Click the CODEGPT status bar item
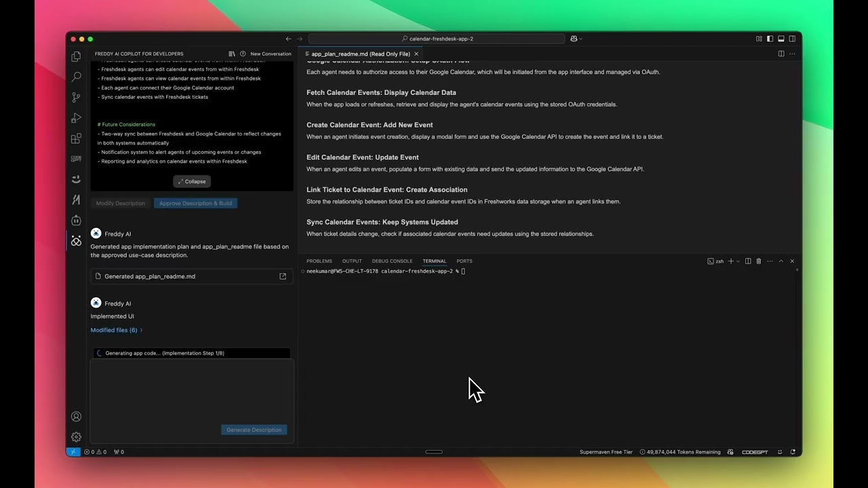Screen dimensions: 868x488 [755, 452]
